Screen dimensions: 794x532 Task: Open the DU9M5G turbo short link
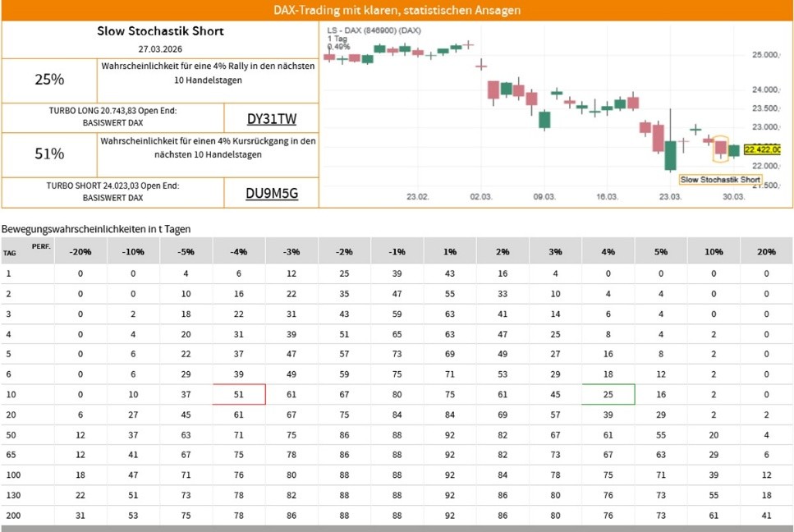point(270,193)
